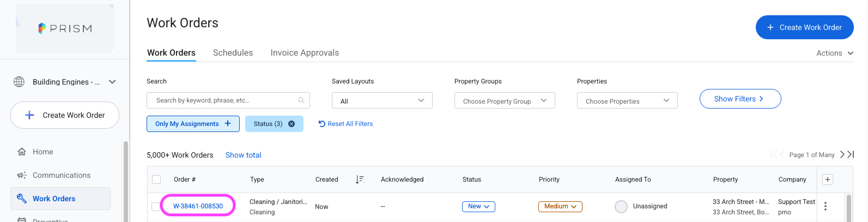Expand Choose Property Group dropdown
Screen dimensions: 868x222
tap(505, 100)
